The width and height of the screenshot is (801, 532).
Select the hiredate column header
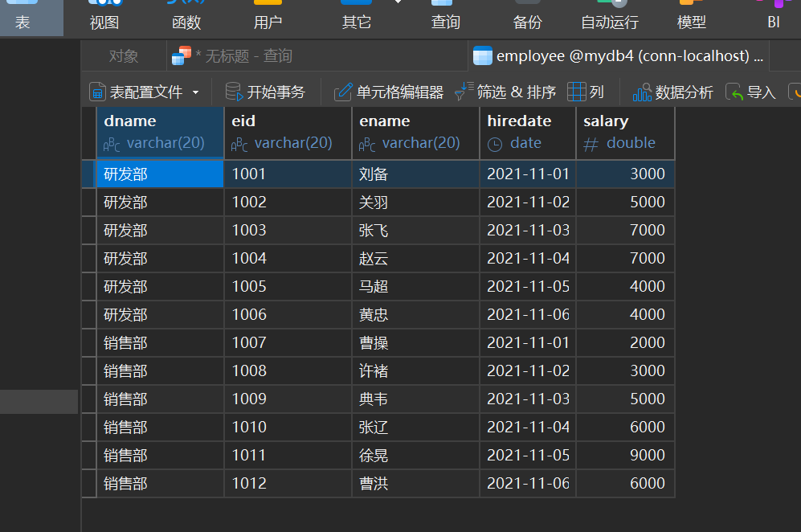(x=528, y=133)
